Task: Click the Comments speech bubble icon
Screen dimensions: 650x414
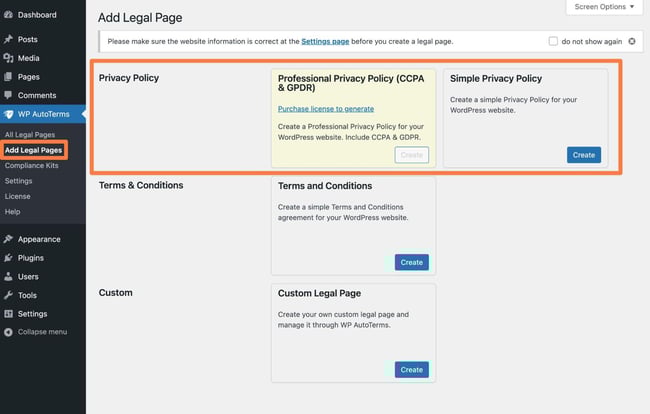Action: (x=8, y=95)
